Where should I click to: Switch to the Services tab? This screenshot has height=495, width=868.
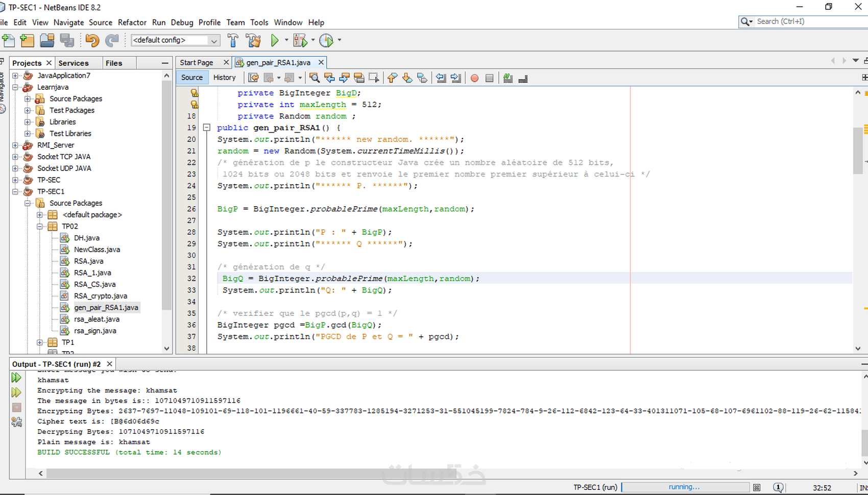tap(74, 63)
